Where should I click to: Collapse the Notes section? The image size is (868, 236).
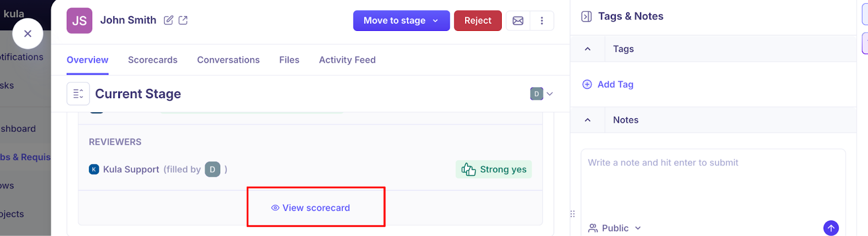click(x=588, y=120)
